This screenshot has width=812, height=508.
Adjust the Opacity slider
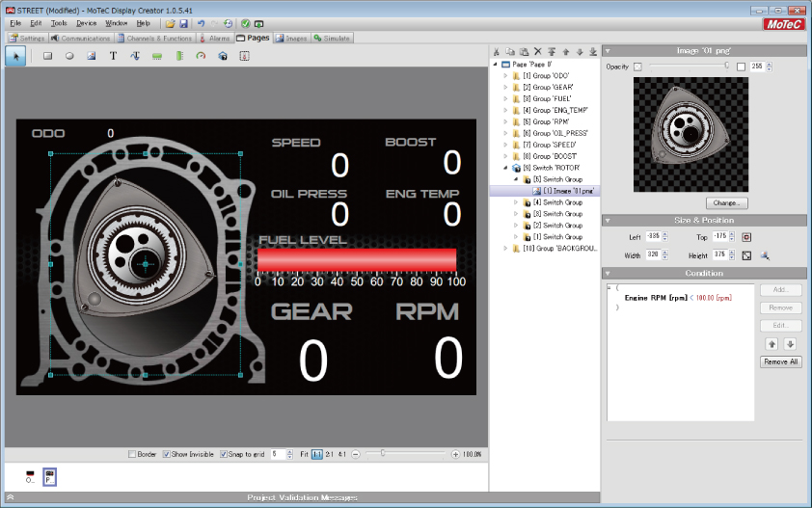tap(726, 66)
